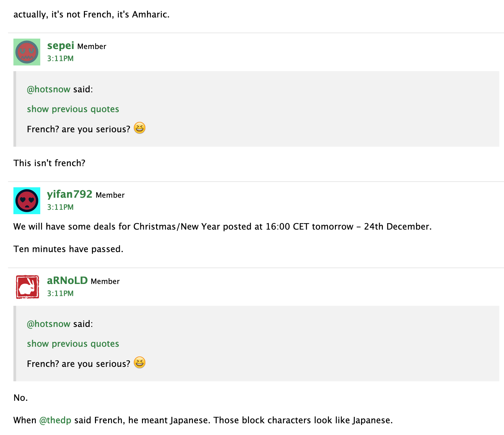Click the Member label beside yifan792
Screen dimensions: 504x435
[x=110, y=195]
